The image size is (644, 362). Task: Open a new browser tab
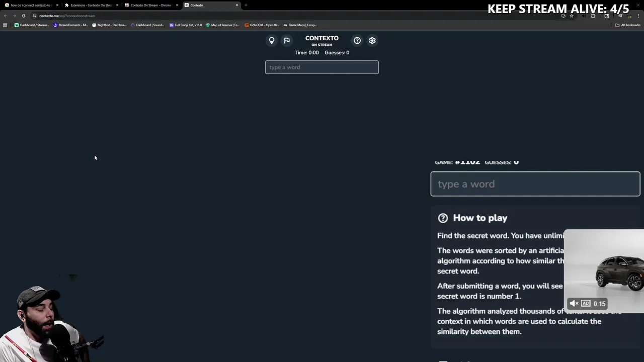coord(246,5)
